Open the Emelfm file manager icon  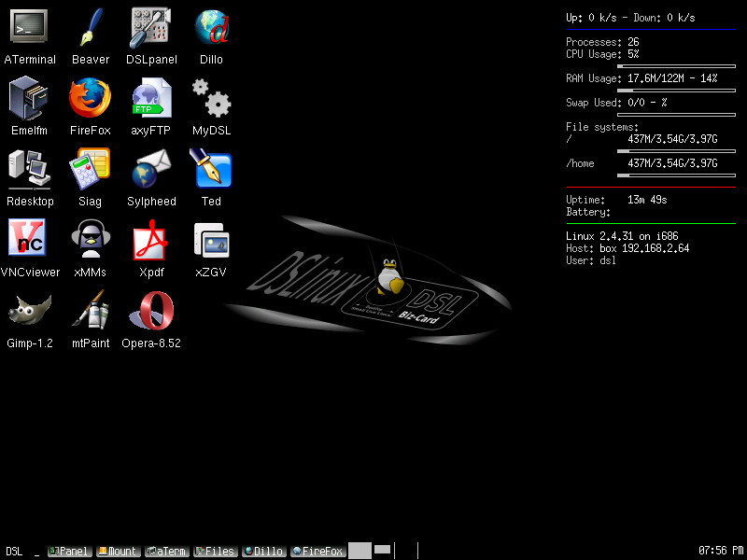30,98
